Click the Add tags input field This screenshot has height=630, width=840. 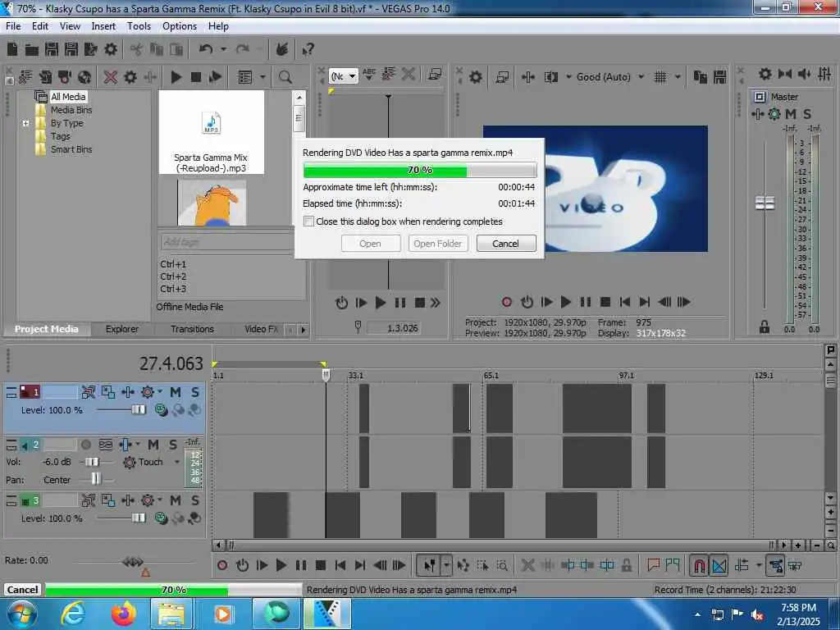click(227, 242)
